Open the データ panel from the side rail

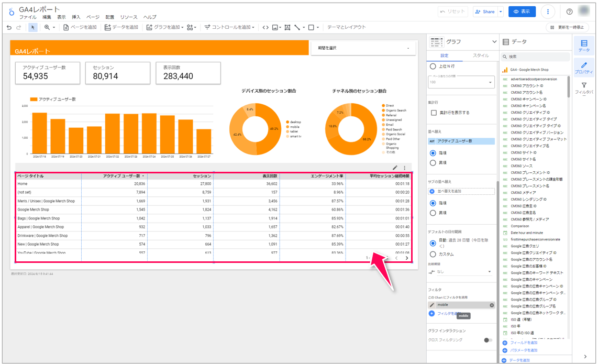click(x=584, y=46)
